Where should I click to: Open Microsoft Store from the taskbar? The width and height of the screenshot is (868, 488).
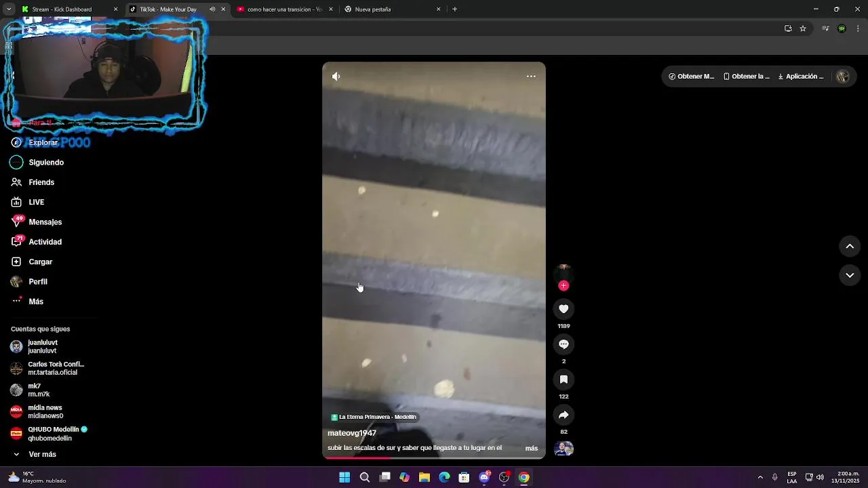465,478
